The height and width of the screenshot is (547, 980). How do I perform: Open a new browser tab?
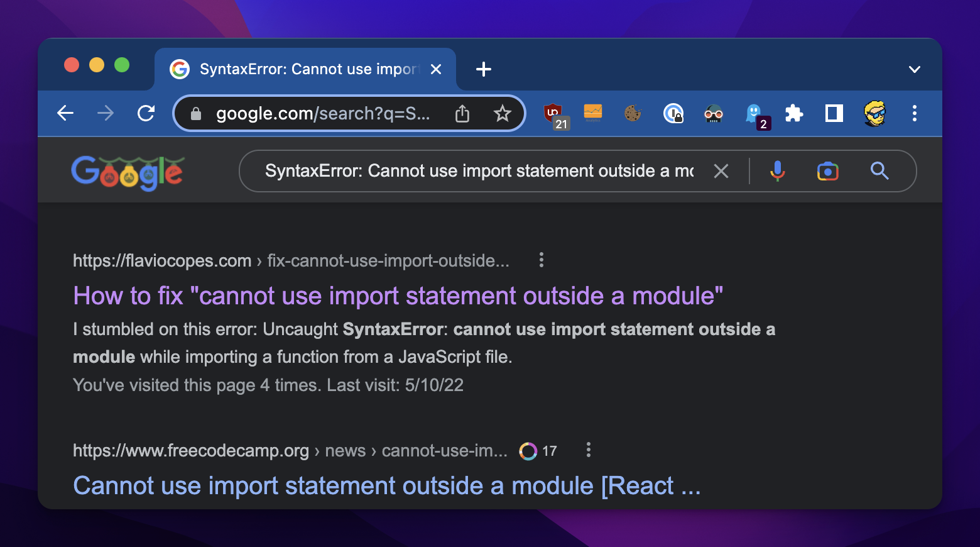pos(483,70)
